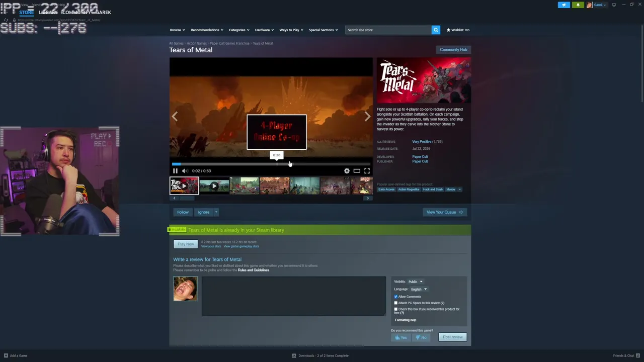This screenshot has width=644, height=362.
Task: Switch to the STORE tab
Action: [26, 12]
